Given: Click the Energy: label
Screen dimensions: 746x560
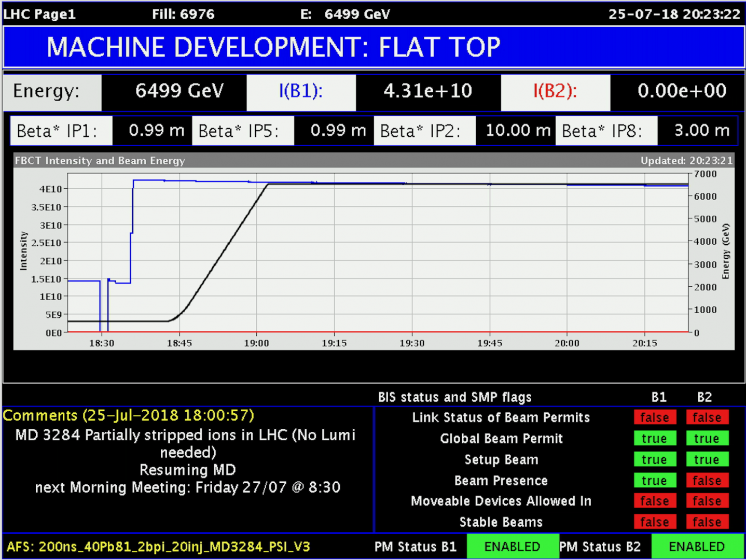Looking at the screenshot, I should tap(52, 92).
